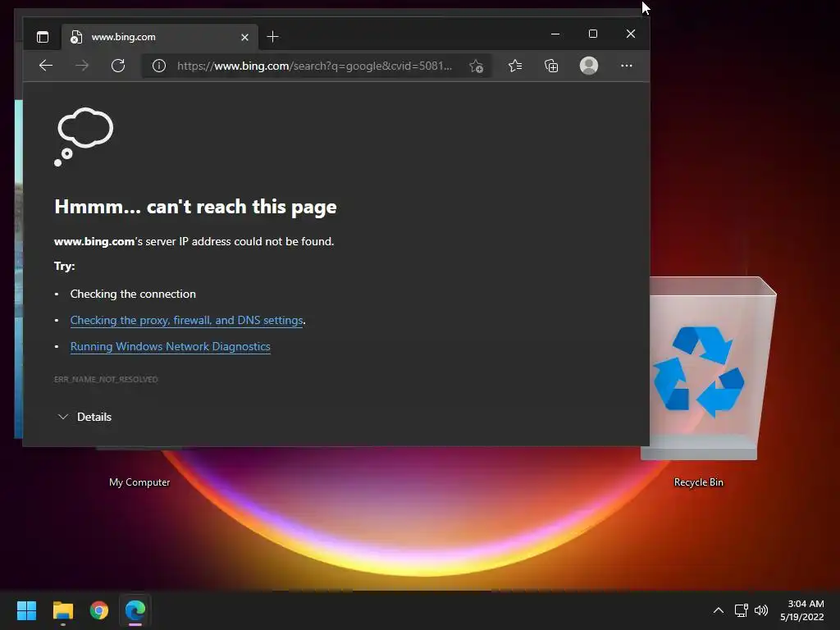Close the Edge browser window
The height and width of the screenshot is (630, 840).
[x=631, y=34]
